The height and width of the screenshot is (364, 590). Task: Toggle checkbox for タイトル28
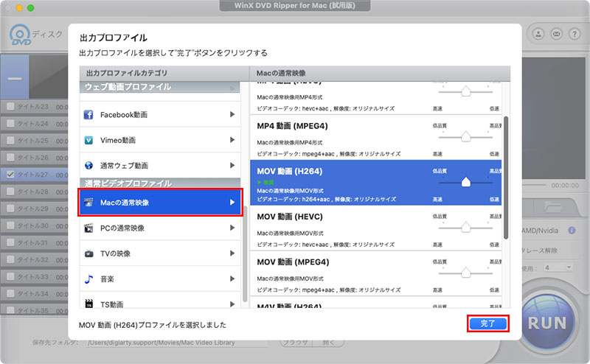click(10, 192)
